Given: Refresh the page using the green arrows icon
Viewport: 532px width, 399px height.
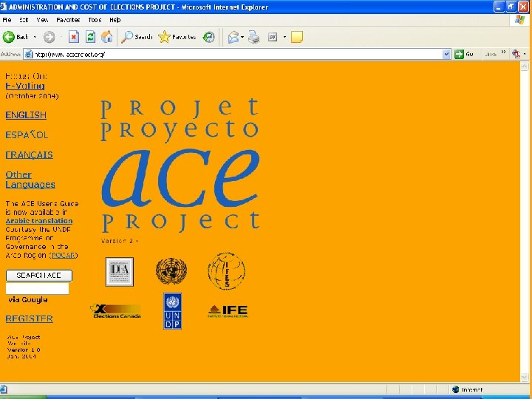Looking at the screenshot, I should [90, 37].
